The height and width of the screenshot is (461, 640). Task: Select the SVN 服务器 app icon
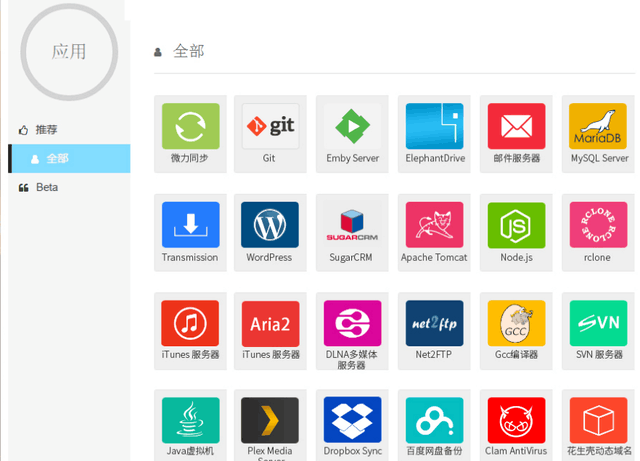pos(598,323)
